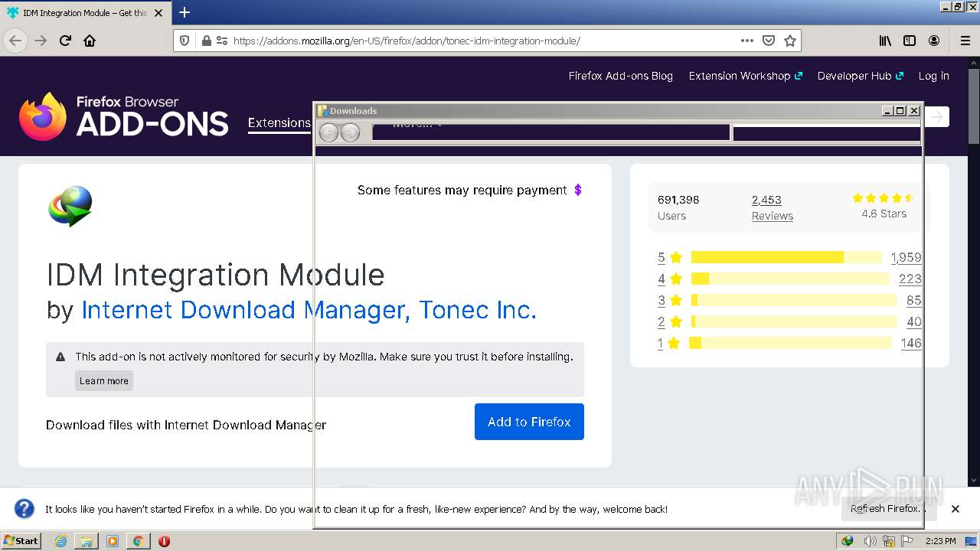Screen dimensions: 980x551
Task: Click the IDM Integration Module icon
Action: point(70,206)
